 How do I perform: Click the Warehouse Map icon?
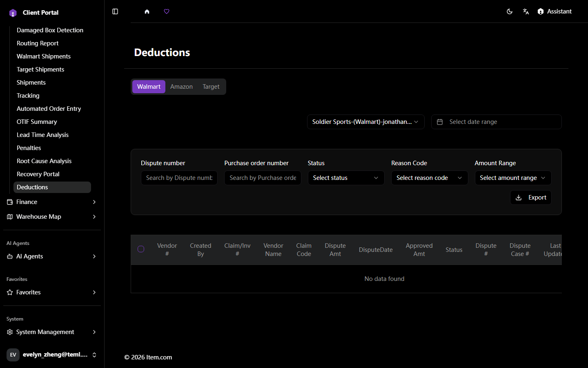click(10, 217)
